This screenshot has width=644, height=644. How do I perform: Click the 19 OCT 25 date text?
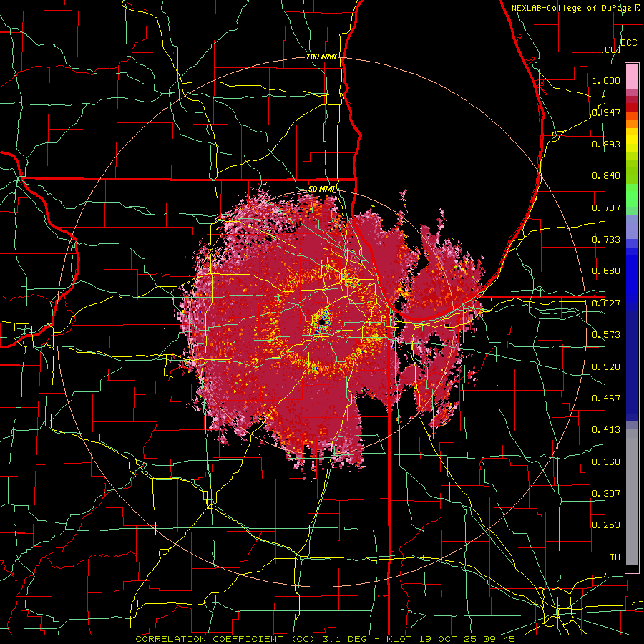pyautogui.click(x=447, y=639)
